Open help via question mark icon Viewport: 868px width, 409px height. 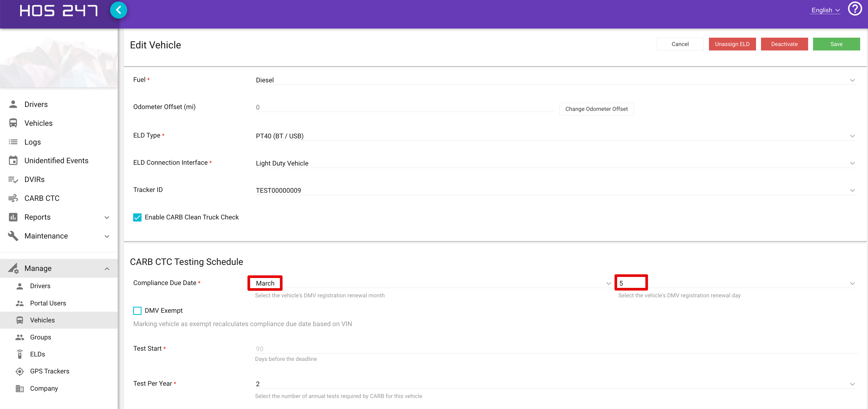(854, 9)
